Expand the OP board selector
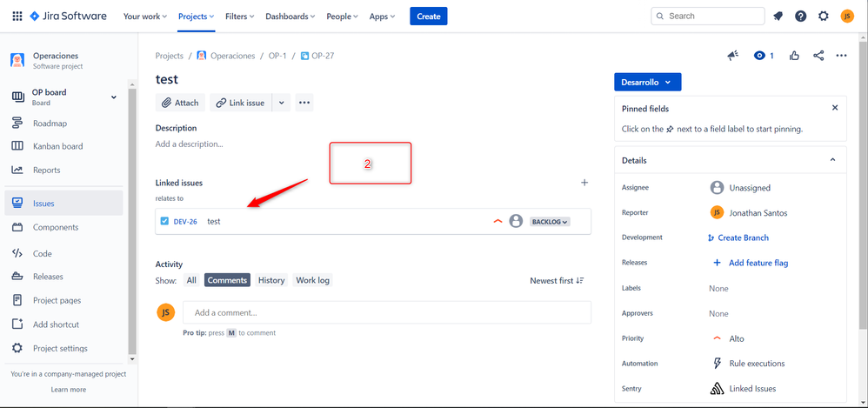Image resolution: width=868 pixels, height=408 pixels. pyautogui.click(x=113, y=97)
